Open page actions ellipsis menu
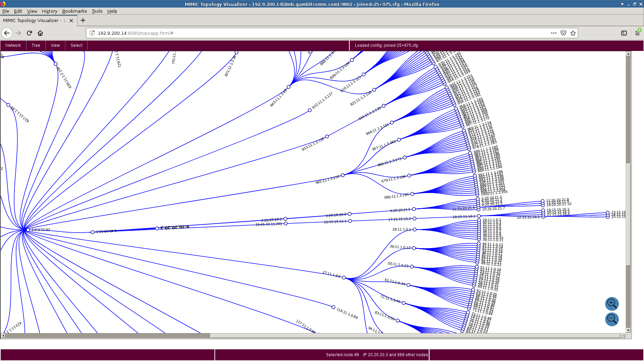This screenshot has width=644, height=361. [553, 33]
